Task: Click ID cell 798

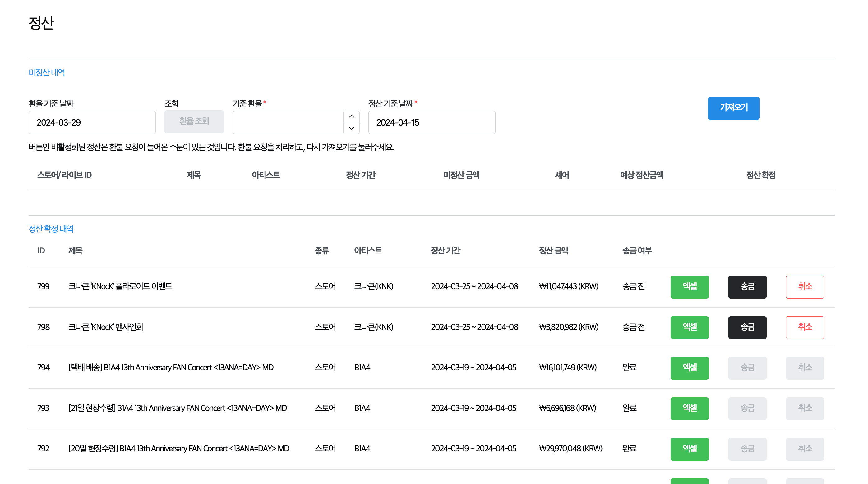Action: point(44,327)
